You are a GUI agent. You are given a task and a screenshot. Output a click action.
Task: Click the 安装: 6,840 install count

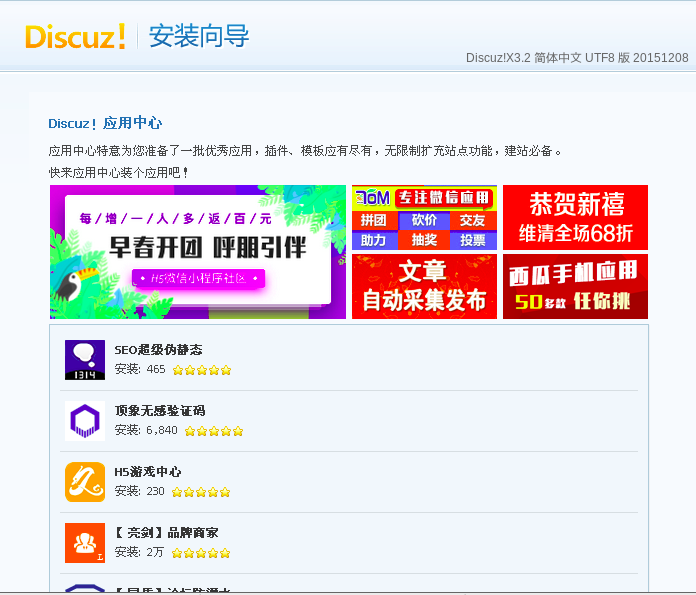click(146, 430)
